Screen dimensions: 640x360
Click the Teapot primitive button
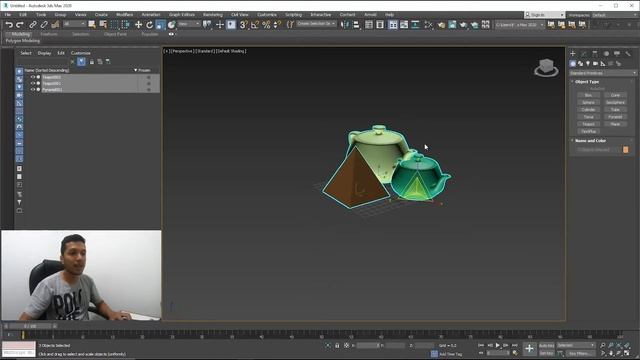tap(588, 124)
